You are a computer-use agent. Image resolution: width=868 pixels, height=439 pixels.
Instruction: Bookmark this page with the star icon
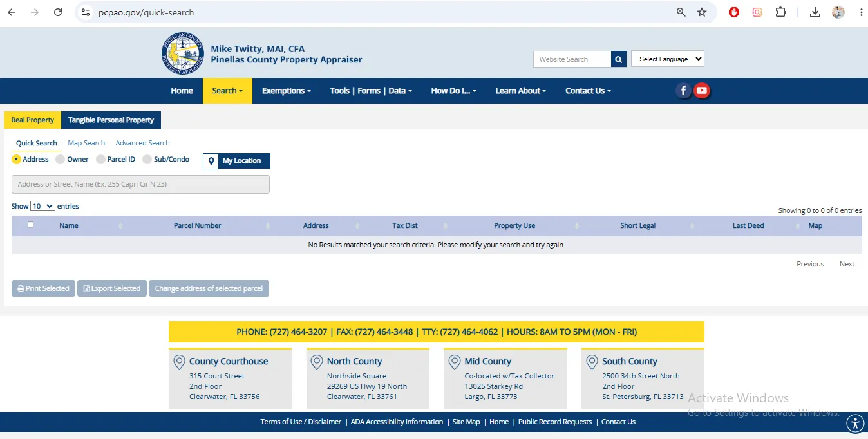pos(702,12)
